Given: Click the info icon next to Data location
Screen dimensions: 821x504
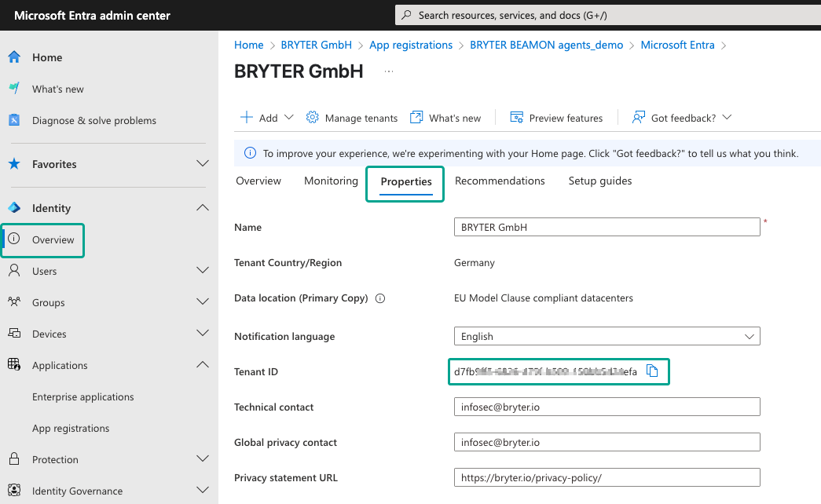Looking at the screenshot, I should [x=380, y=298].
